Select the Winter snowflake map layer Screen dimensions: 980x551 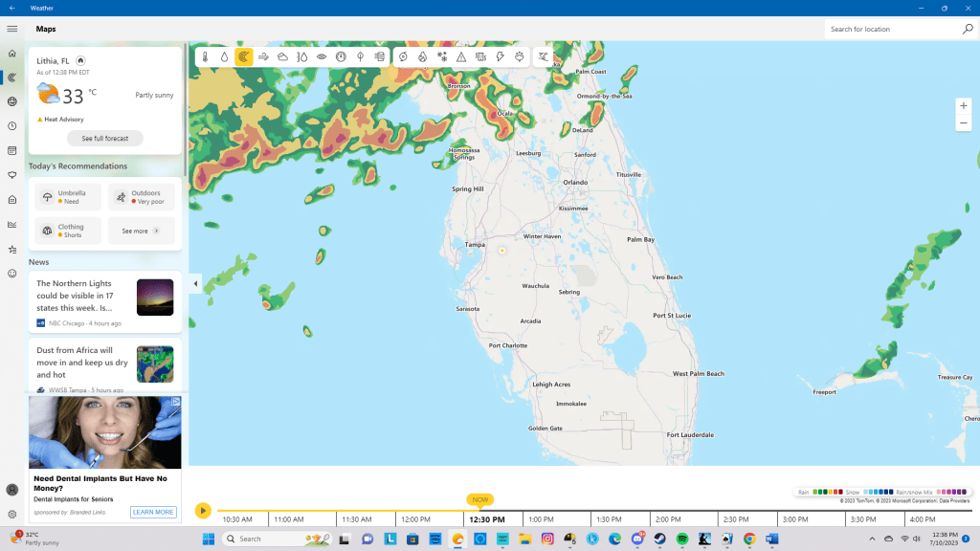click(442, 57)
